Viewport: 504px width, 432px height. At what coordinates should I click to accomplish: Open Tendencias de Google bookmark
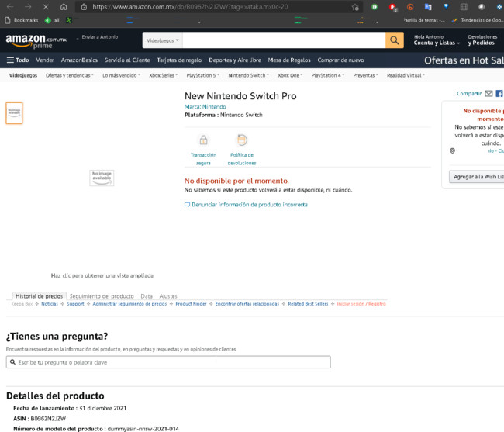coord(478,20)
